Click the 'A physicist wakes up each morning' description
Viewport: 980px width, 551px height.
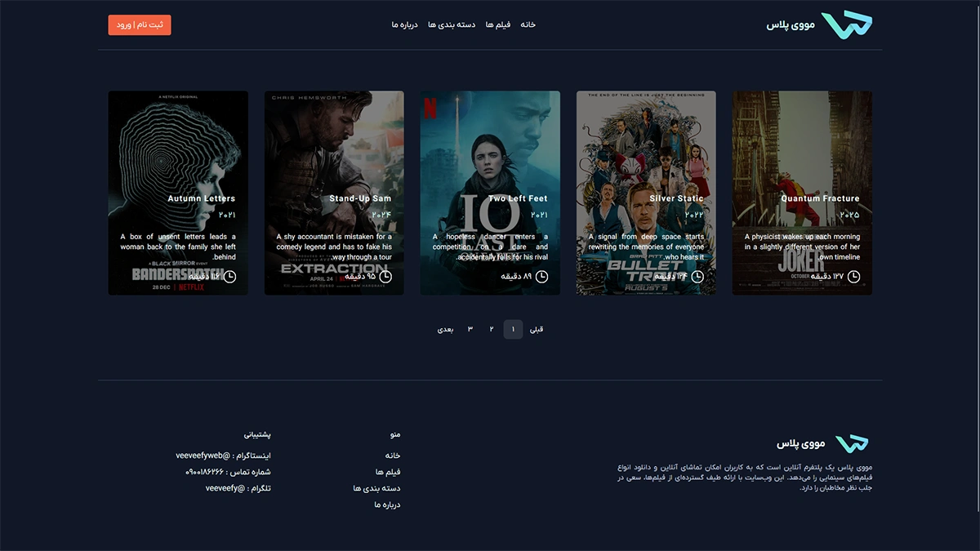point(802,247)
